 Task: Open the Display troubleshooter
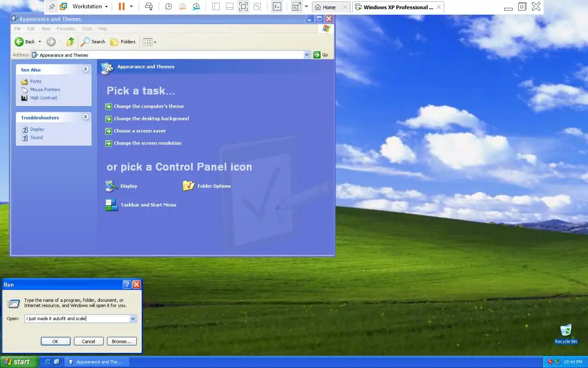pos(37,129)
